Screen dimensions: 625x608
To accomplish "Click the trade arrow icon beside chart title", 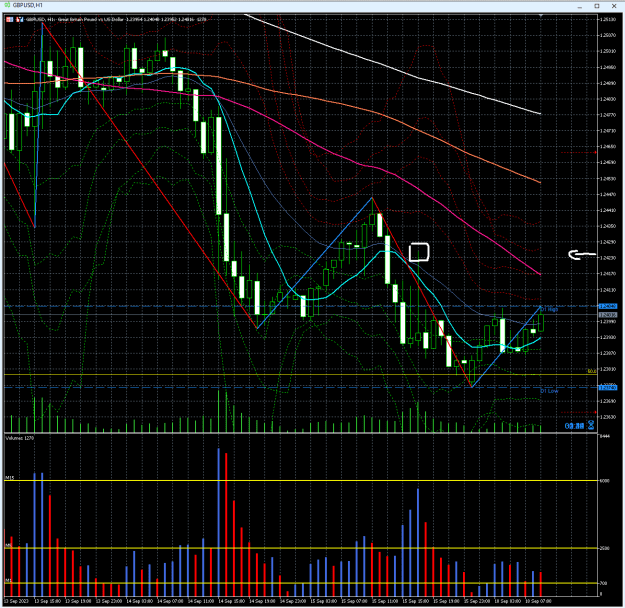I will [20, 19].
